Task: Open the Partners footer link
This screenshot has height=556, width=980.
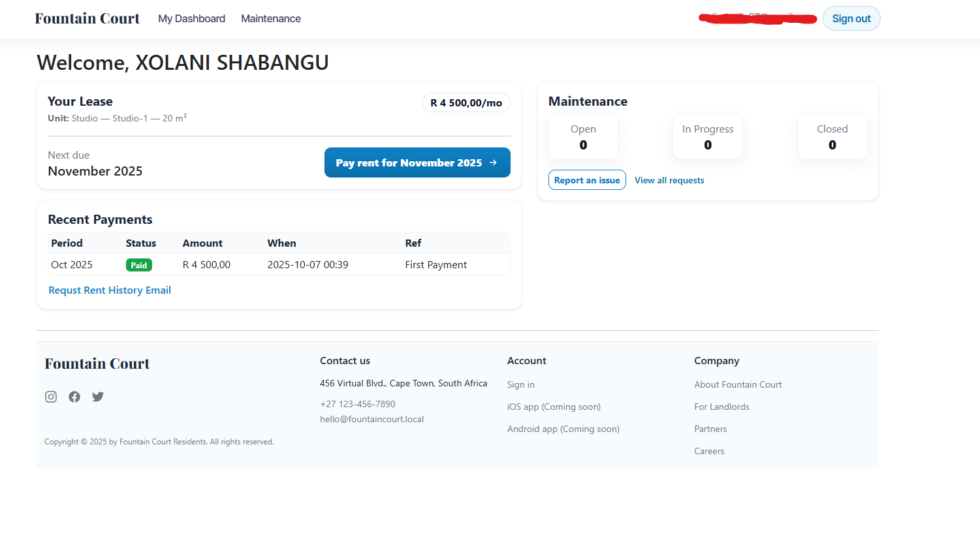Action: coord(710,429)
